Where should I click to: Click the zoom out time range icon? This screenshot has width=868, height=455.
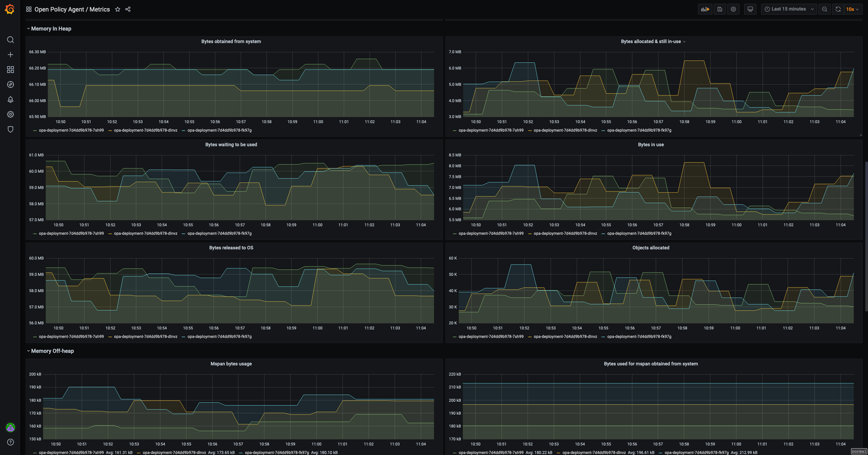(825, 9)
